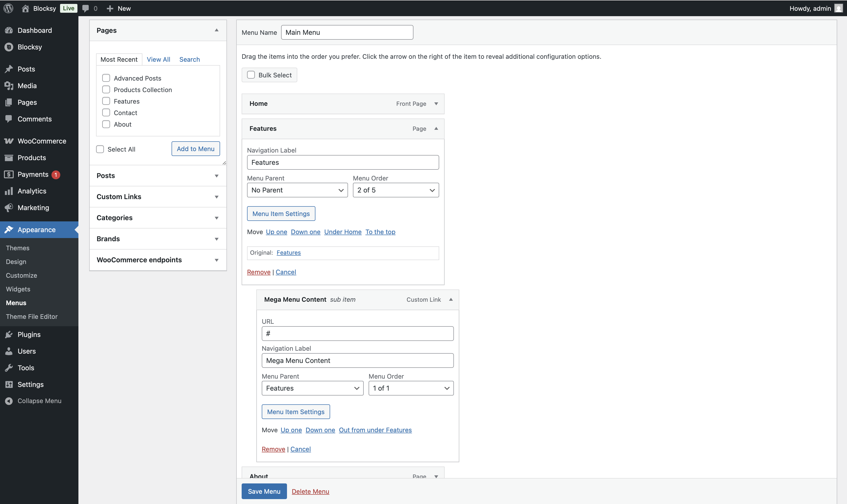
Task: Click the Tools wrench icon
Action: [9, 368]
